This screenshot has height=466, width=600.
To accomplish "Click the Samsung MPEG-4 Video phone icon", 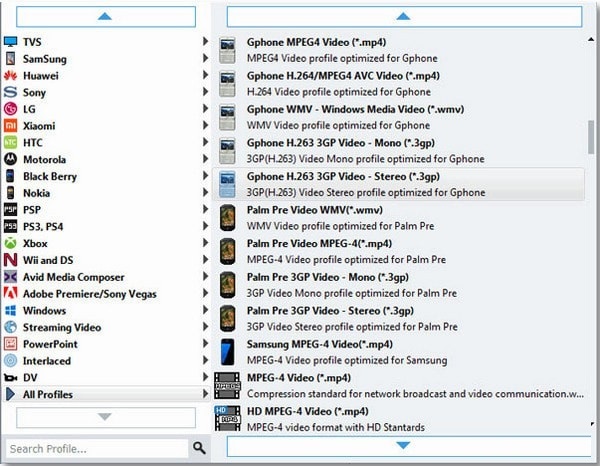I will pos(227,352).
